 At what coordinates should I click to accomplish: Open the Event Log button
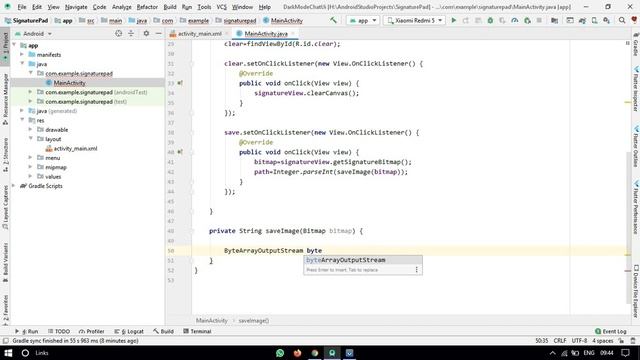pos(611,331)
